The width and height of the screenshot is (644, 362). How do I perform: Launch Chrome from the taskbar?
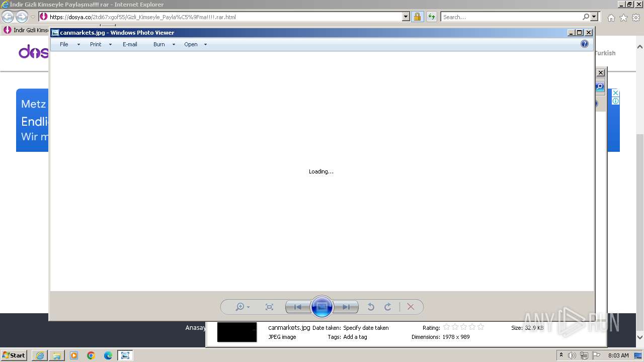pyautogui.click(x=91, y=355)
